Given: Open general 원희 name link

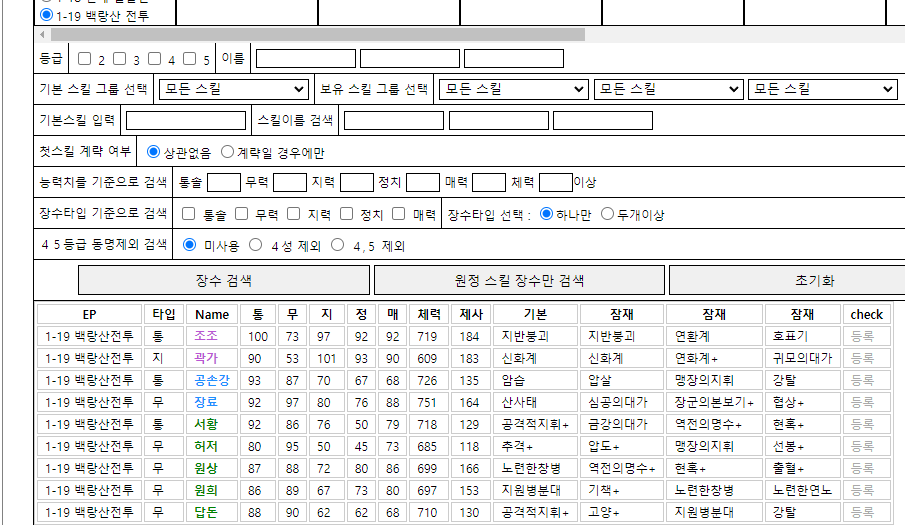Looking at the screenshot, I should (206, 490).
